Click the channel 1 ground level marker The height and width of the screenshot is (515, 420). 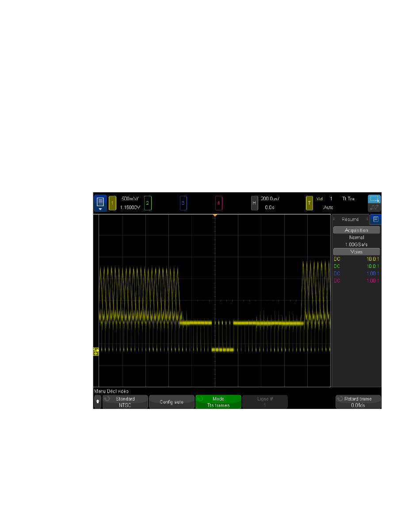point(96,352)
